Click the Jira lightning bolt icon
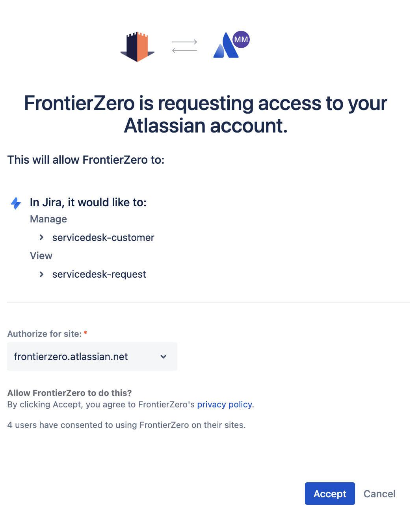Viewport: 420px width, 519px height. click(16, 203)
